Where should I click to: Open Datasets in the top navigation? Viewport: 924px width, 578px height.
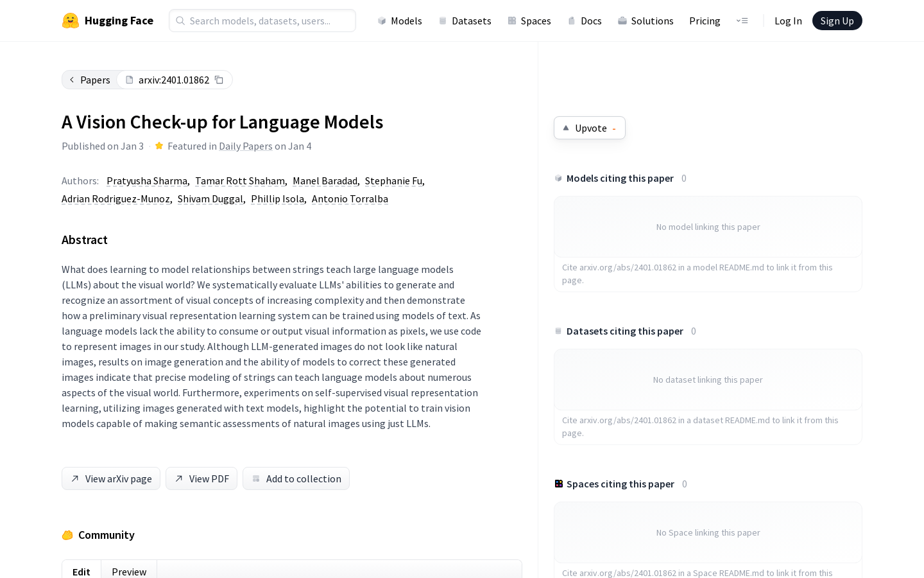pos(465,21)
